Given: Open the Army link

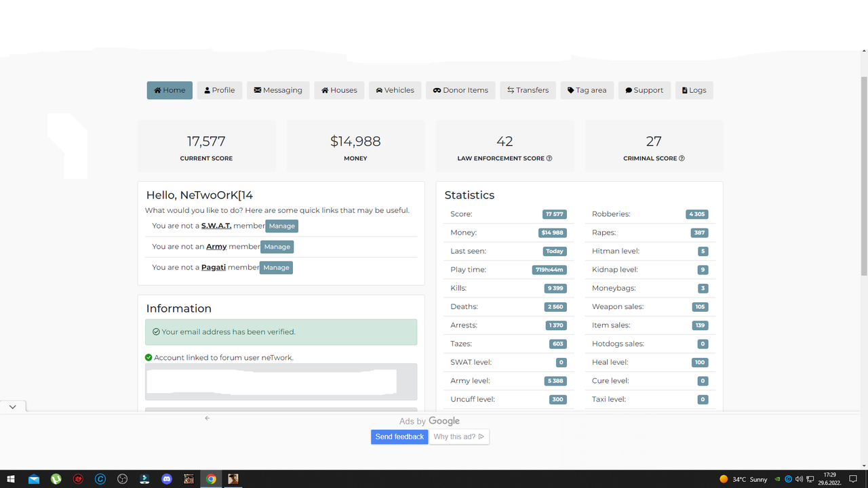Looking at the screenshot, I should [x=216, y=247].
